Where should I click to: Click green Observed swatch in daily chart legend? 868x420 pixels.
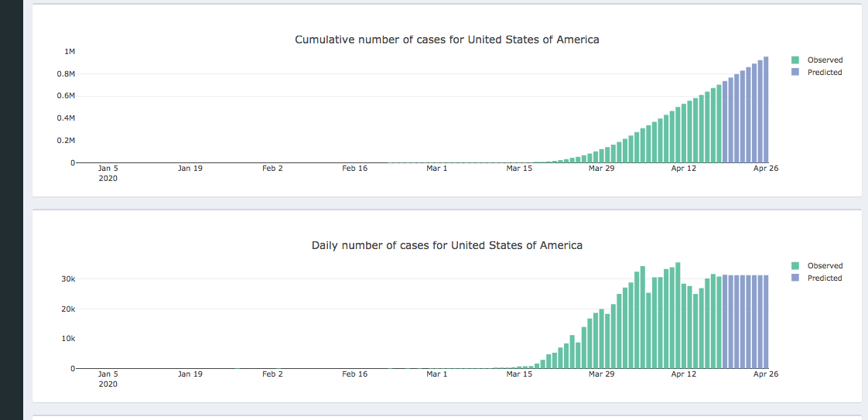point(795,266)
